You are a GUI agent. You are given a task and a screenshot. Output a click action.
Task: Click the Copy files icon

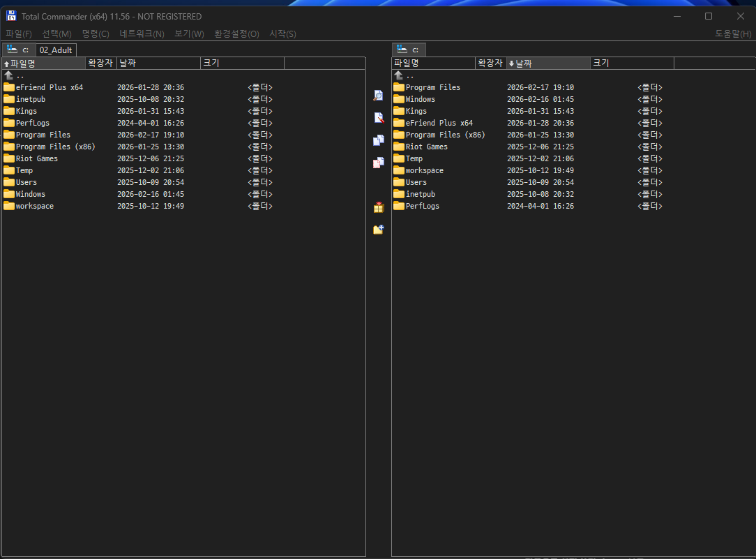[378, 140]
